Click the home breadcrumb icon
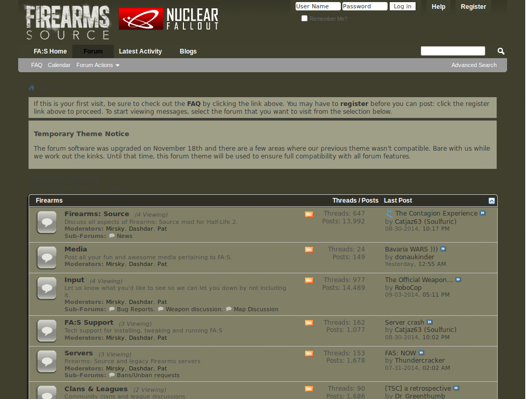The image size is (532, 399). coord(32,88)
